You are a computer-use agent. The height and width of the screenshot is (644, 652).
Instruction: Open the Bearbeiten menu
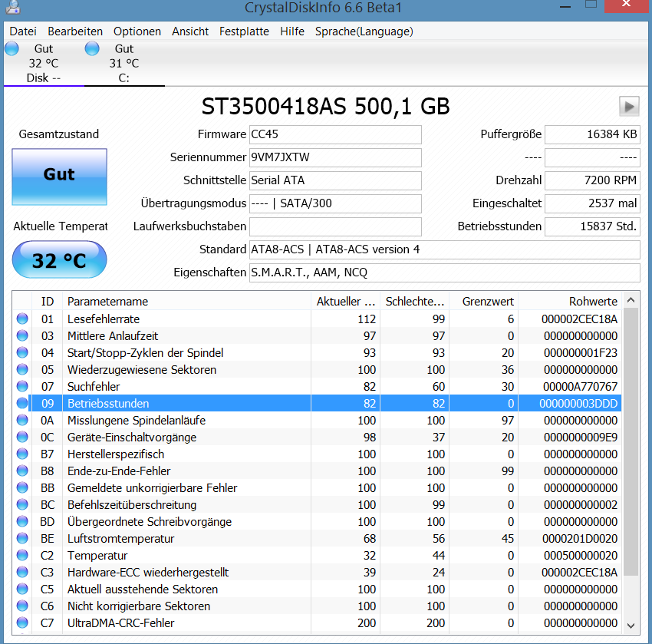[x=75, y=31]
